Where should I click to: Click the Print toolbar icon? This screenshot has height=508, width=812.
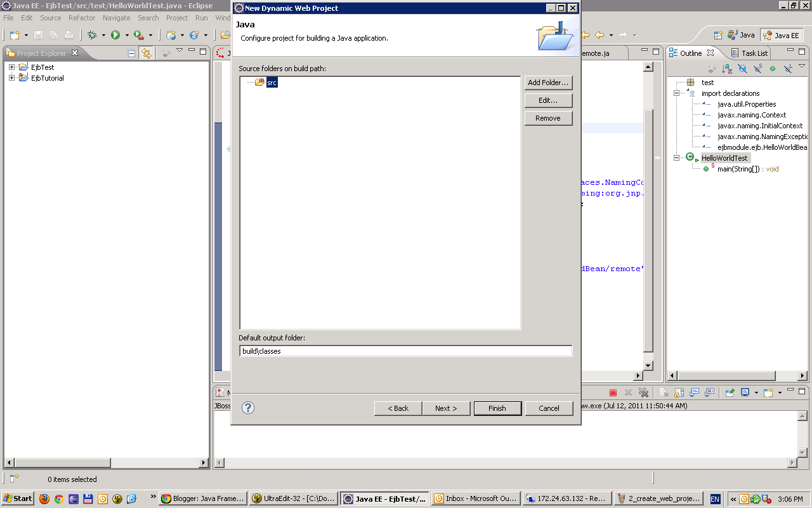coord(69,35)
